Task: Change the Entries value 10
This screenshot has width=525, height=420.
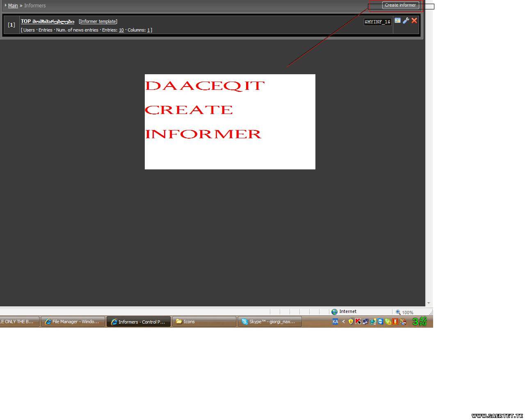Action: [x=121, y=30]
